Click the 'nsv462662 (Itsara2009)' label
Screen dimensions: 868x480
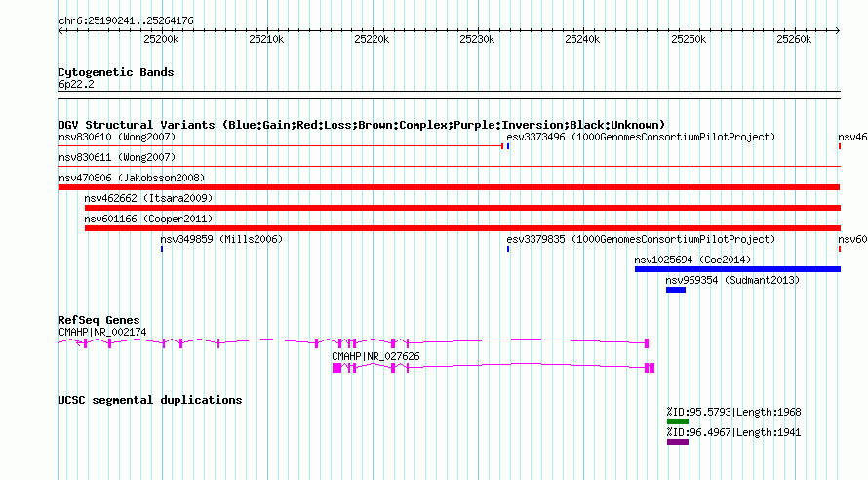[x=148, y=199]
